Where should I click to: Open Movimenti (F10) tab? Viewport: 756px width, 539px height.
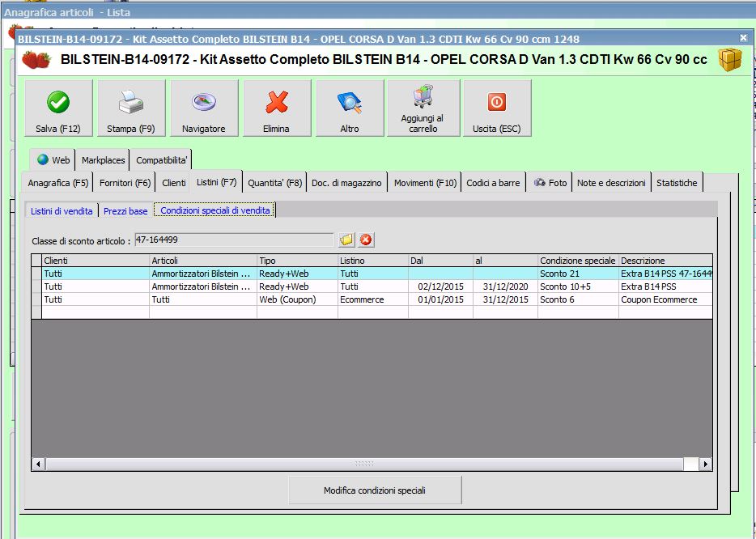click(x=425, y=183)
